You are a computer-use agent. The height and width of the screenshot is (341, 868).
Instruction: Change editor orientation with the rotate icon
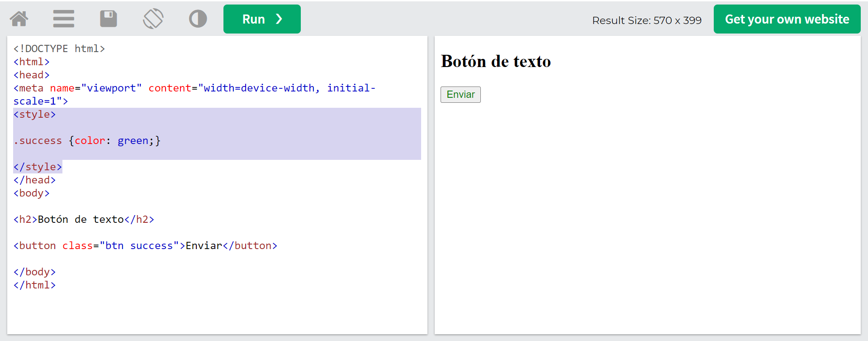[153, 19]
